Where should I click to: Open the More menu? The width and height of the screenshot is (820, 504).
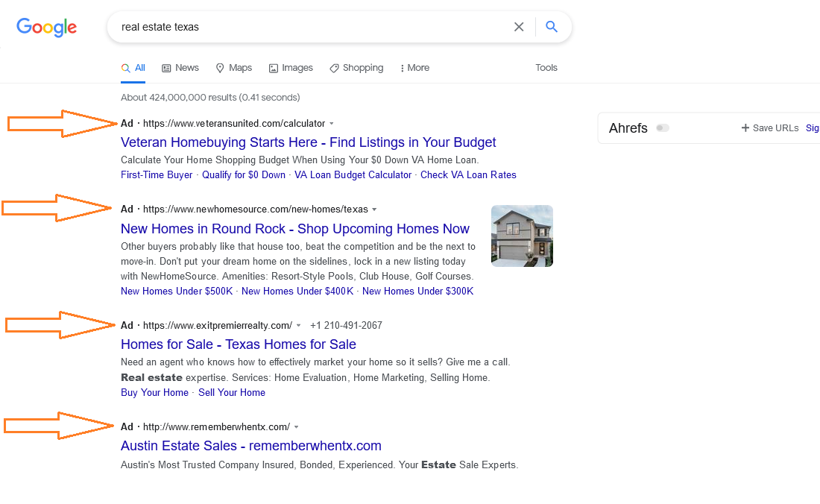(x=414, y=68)
